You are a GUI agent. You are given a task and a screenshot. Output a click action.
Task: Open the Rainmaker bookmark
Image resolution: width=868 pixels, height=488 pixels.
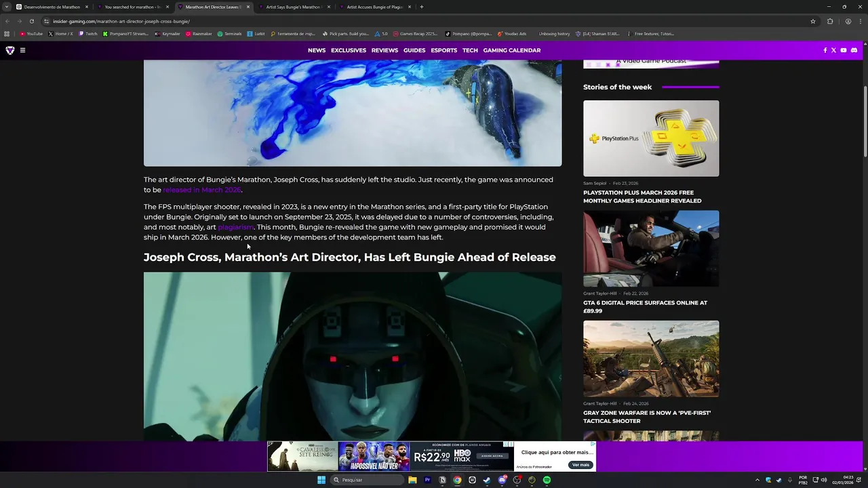[199, 34]
